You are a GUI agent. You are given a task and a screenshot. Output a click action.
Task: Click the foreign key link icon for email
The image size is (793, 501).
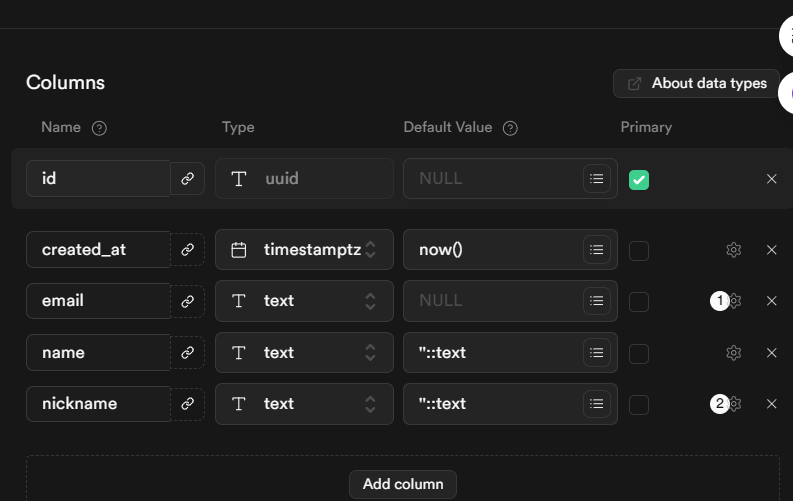(187, 301)
